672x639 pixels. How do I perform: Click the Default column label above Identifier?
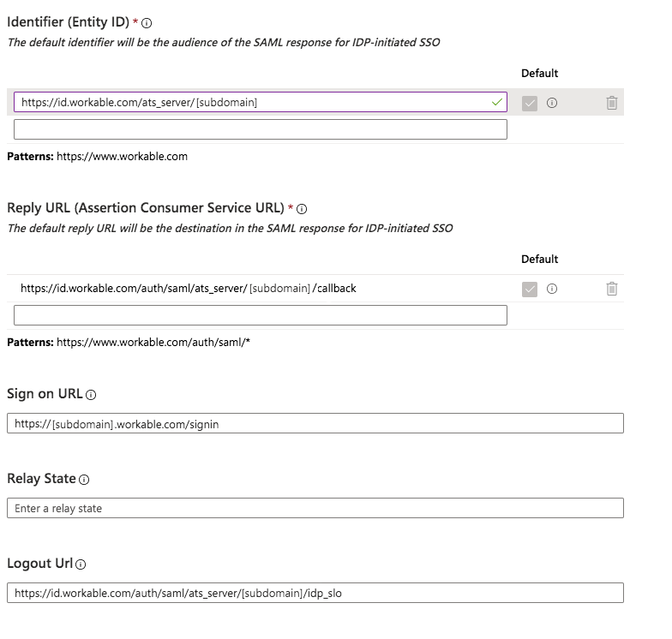540,74
